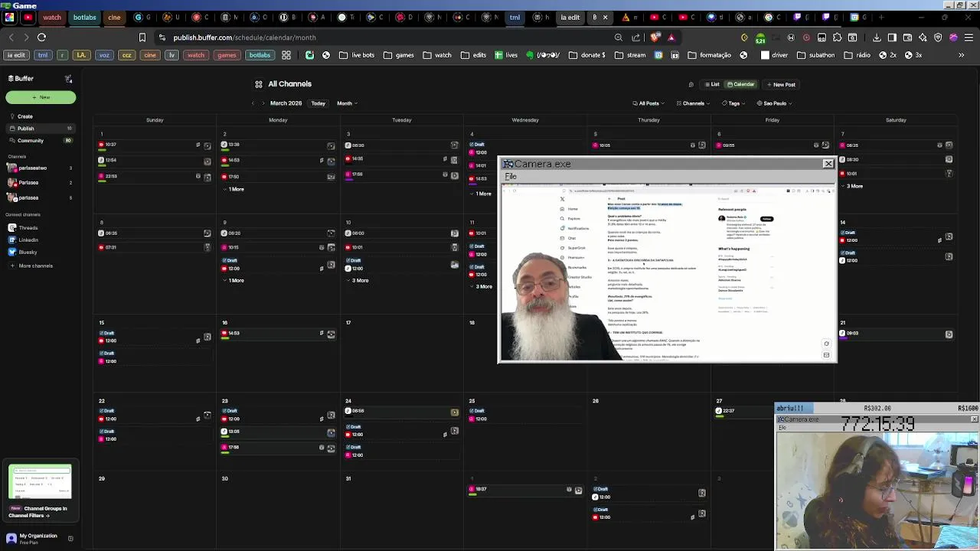Open My Organization account menu
Viewport: 980px width, 551px height.
point(32,539)
